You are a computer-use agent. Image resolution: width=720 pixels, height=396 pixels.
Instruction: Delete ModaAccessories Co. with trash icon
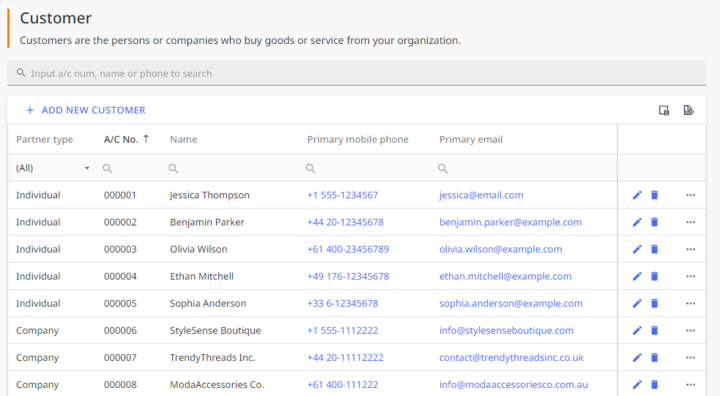[x=655, y=385]
